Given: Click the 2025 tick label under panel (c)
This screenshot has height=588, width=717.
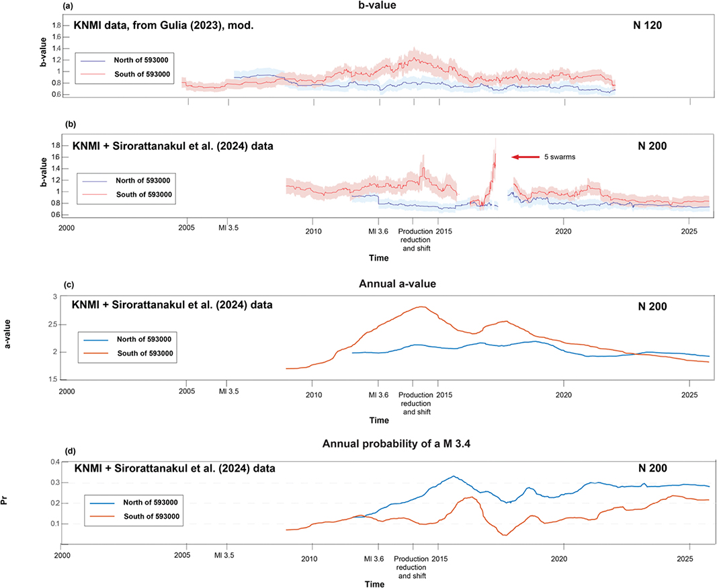Looking at the screenshot, I should [x=689, y=394].
